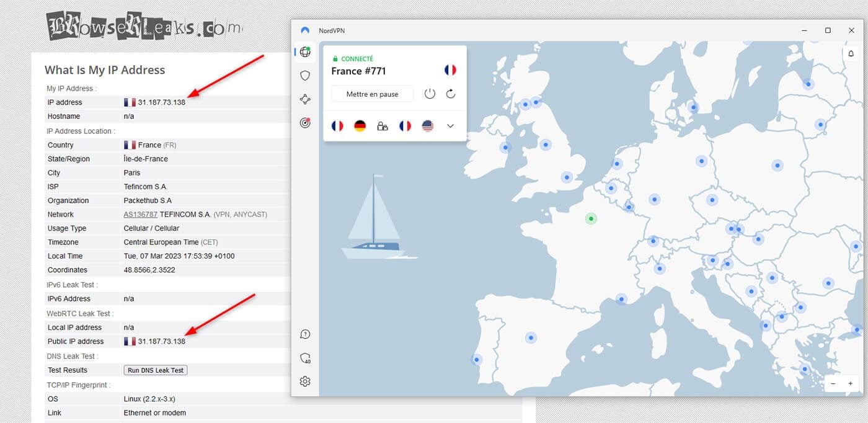Screen dimensions: 868x423
Task: Click the Mettre en pause button
Action: [x=372, y=94]
